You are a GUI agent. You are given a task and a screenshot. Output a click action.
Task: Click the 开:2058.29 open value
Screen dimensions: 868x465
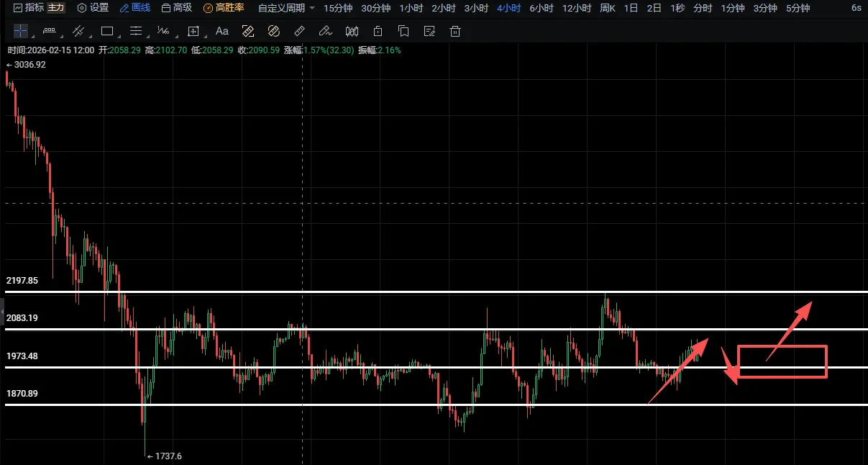point(119,50)
